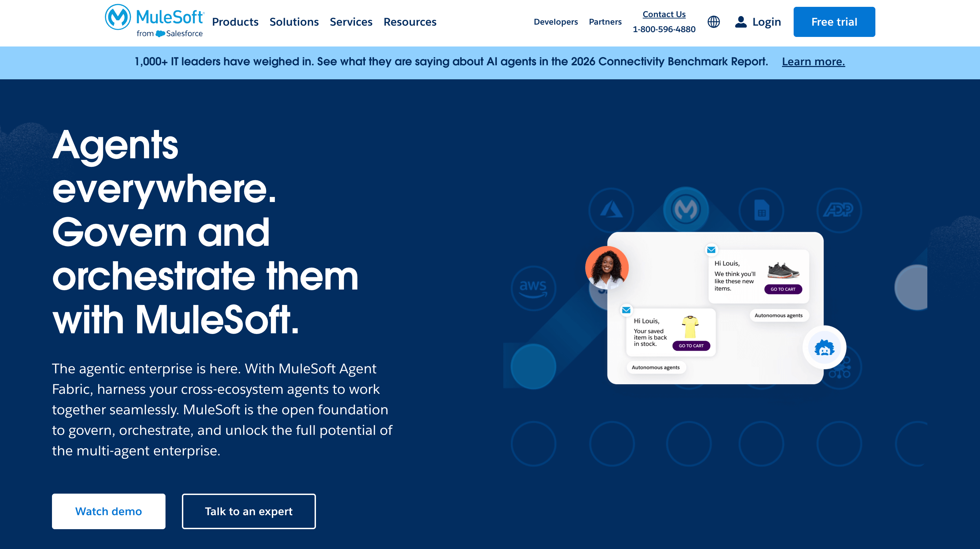The image size is (980, 549).
Task: Click the Free trial button
Action: pyautogui.click(x=834, y=22)
